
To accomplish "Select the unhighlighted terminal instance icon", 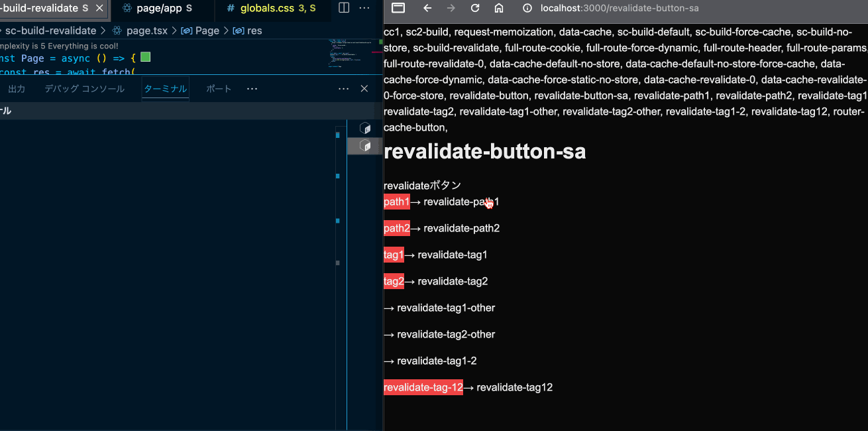I will 364,128.
